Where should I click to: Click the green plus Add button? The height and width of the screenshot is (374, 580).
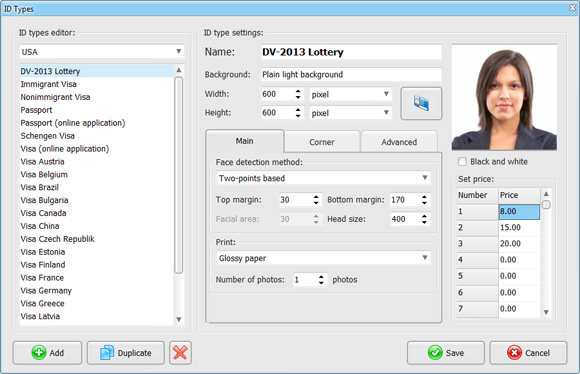tap(47, 353)
